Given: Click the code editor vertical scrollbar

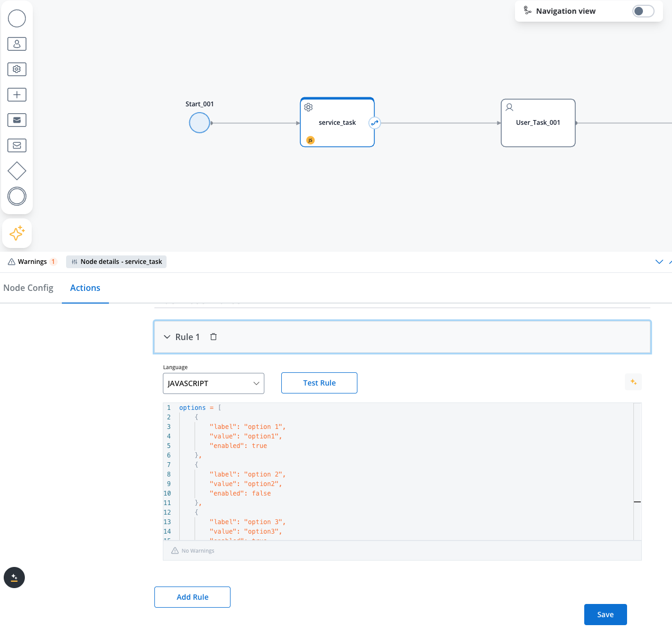Looking at the screenshot, I should pyautogui.click(x=638, y=471).
